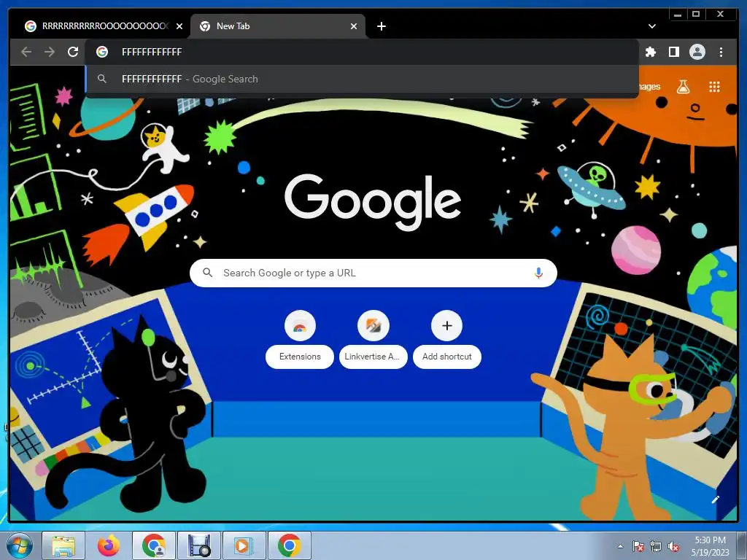
Task: Select the New Tab tab
Action: (x=277, y=26)
